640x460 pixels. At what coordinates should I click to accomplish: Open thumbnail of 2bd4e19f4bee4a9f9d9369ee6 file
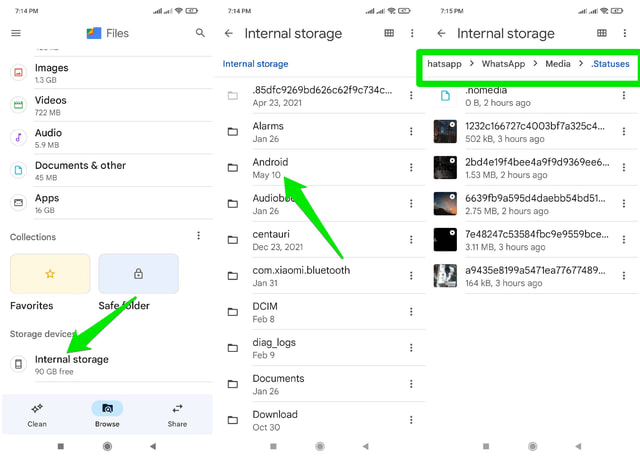pos(445,167)
